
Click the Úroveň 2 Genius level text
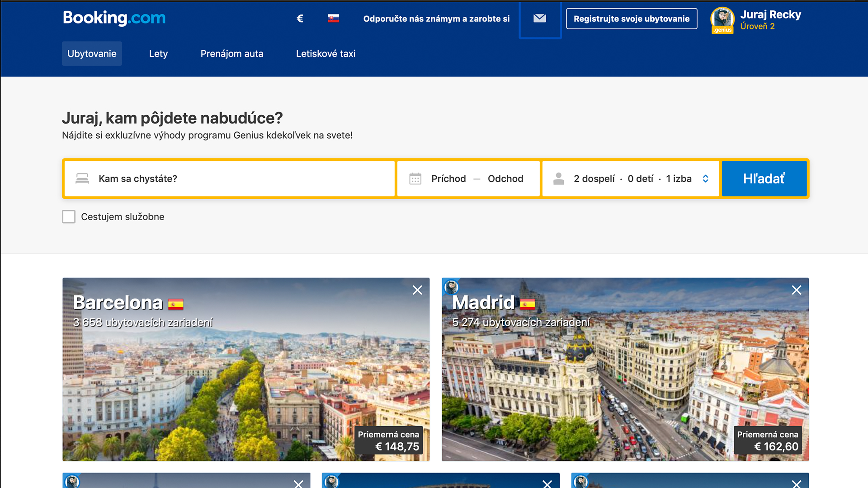(757, 26)
